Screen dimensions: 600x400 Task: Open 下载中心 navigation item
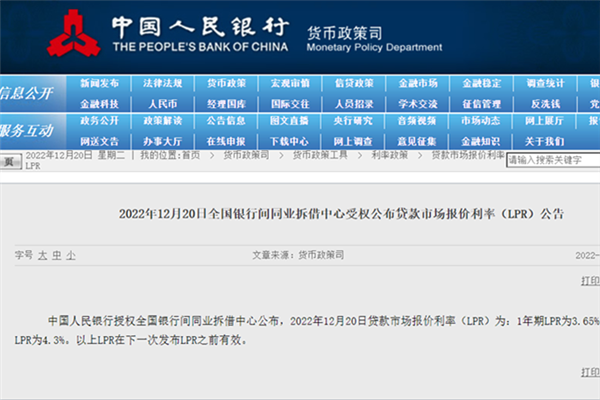click(x=289, y=141)
